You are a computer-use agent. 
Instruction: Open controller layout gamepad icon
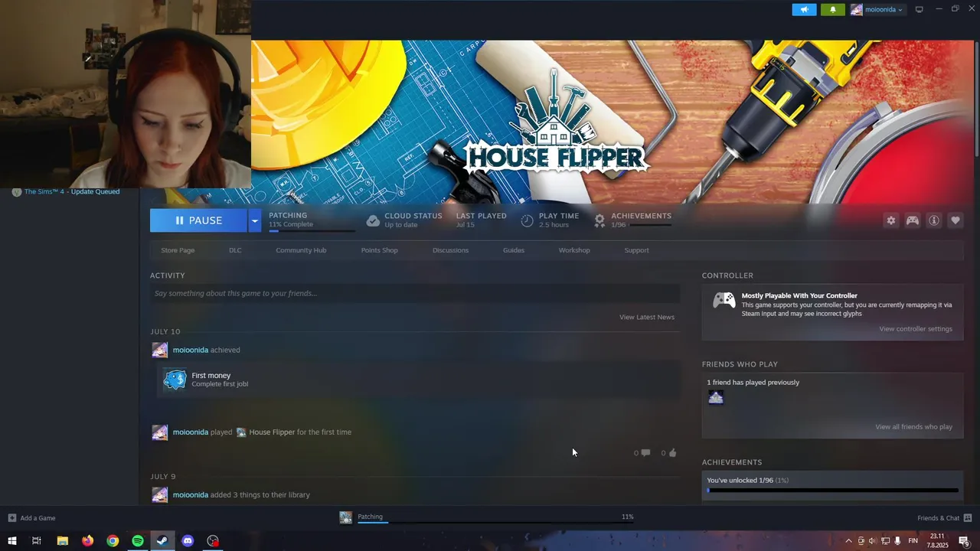tap(913, 220)
